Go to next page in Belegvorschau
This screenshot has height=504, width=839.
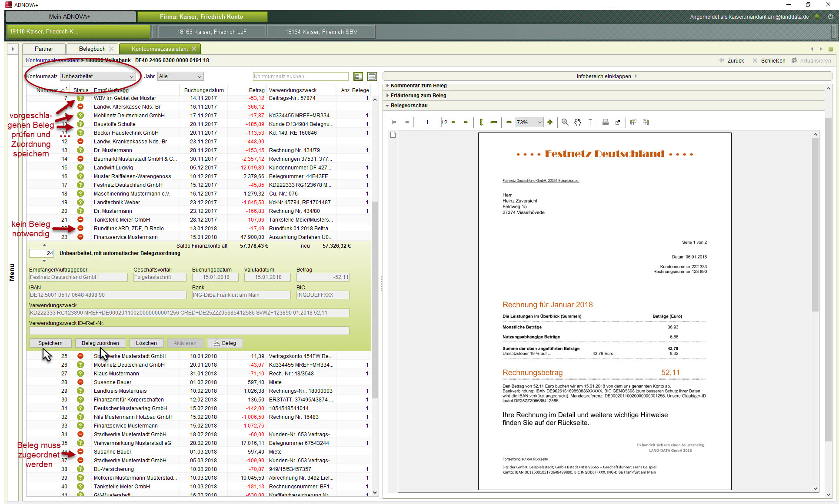pos(453,122)
